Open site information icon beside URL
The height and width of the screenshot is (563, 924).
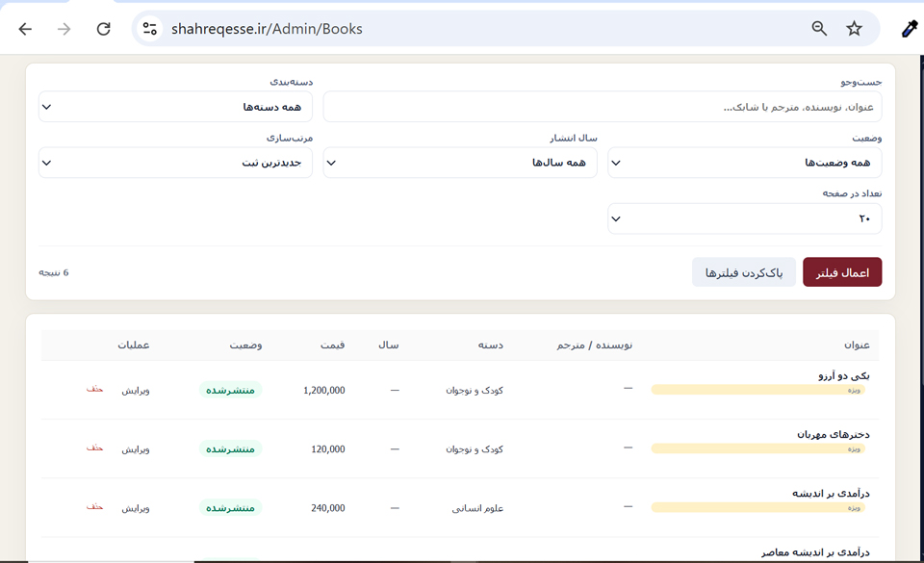(150, 28)
